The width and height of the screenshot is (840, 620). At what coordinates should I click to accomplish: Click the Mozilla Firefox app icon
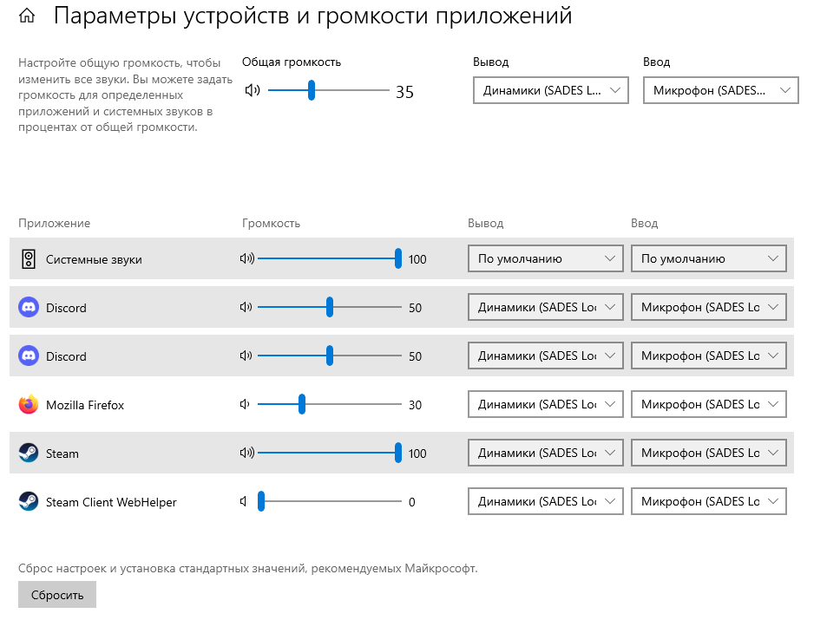[29, 404]
